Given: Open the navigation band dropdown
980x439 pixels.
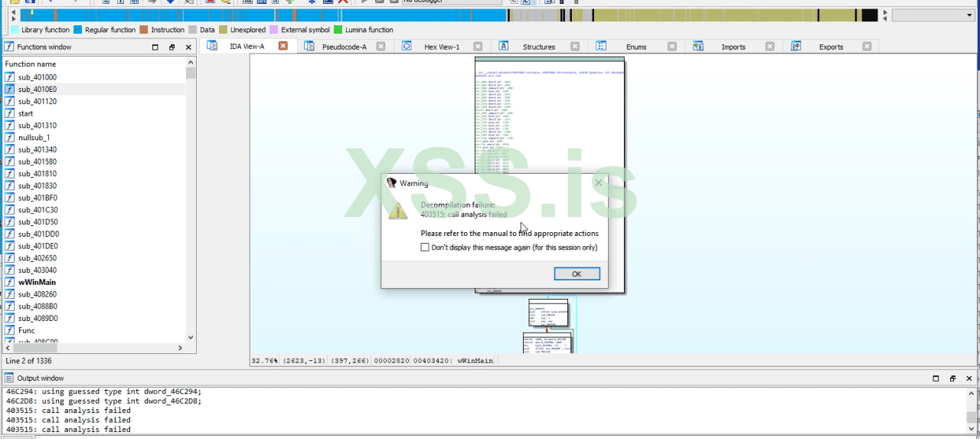Looking at the screenshot, I should 933,15.
